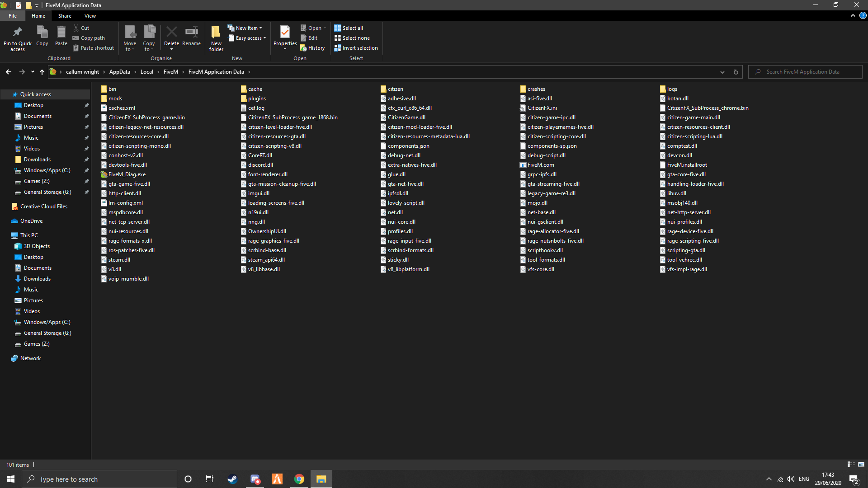Switch to the Share tab

[x=65, y=15]
